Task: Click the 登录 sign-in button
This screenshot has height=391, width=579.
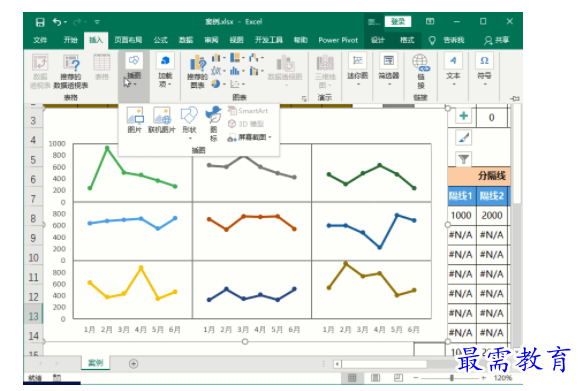Action: (398, 22)
